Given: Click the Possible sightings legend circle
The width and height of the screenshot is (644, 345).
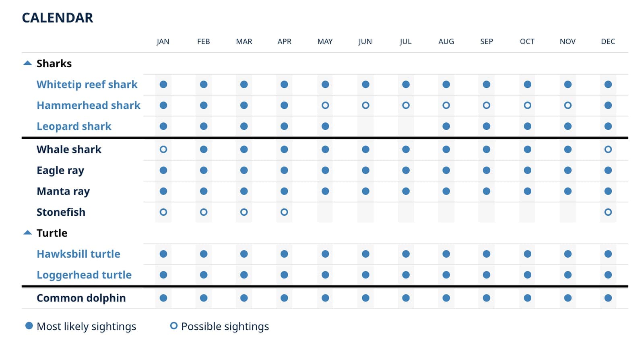Looking at the screenshot, I should [173, 326].
